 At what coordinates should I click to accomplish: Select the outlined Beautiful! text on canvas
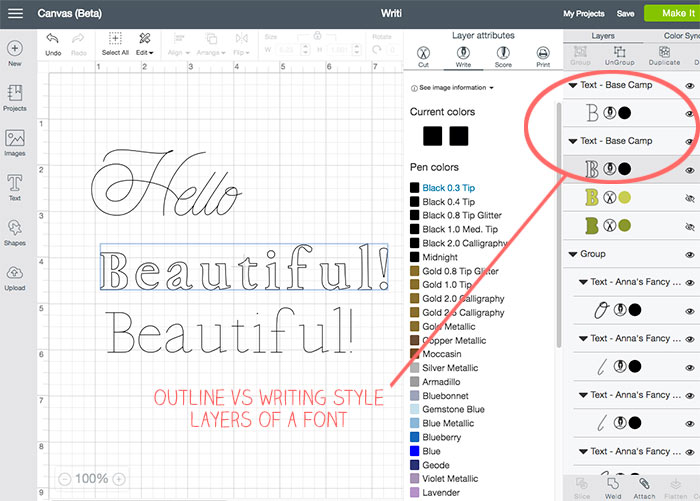coord(244,268)
